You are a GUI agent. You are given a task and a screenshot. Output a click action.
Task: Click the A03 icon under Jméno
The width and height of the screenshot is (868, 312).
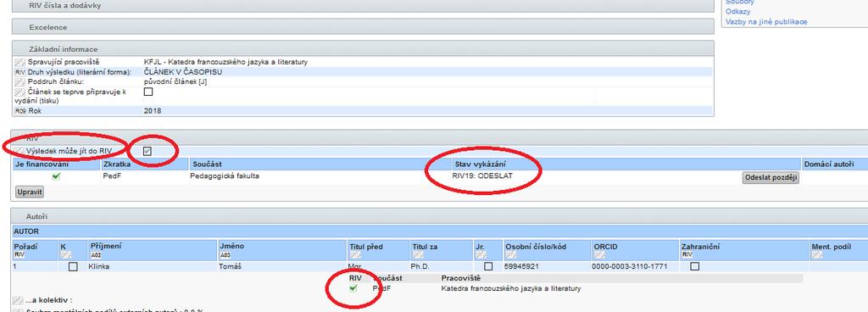[x=225, y=255]
